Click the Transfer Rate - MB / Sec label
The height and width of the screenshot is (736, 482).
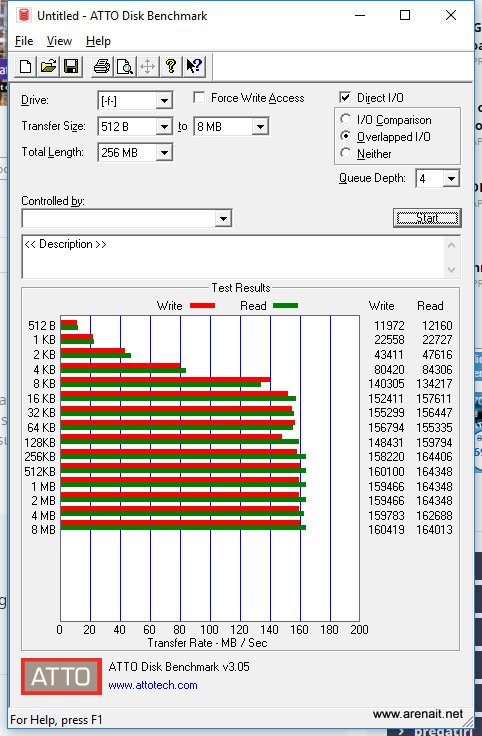(207, 643)
